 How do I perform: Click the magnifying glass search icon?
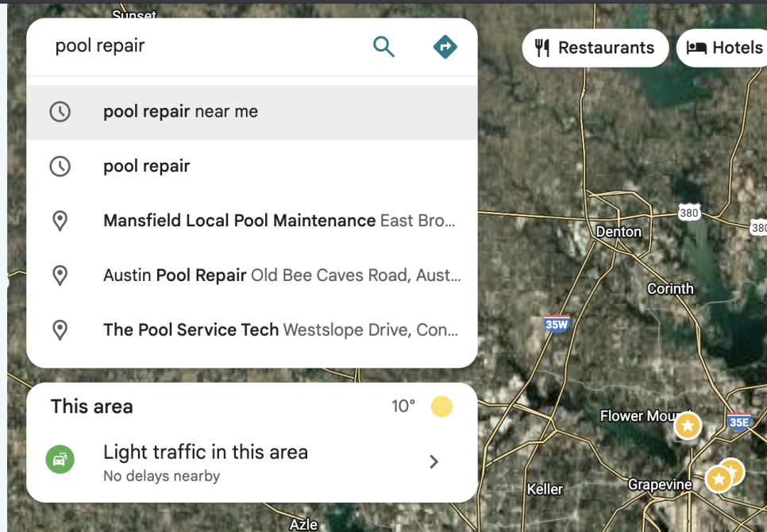[x=383, y=47]
